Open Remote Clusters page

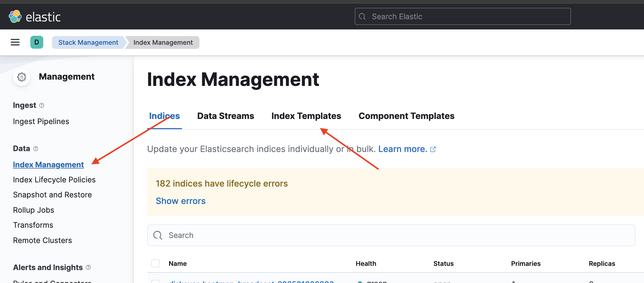(43, 240)
